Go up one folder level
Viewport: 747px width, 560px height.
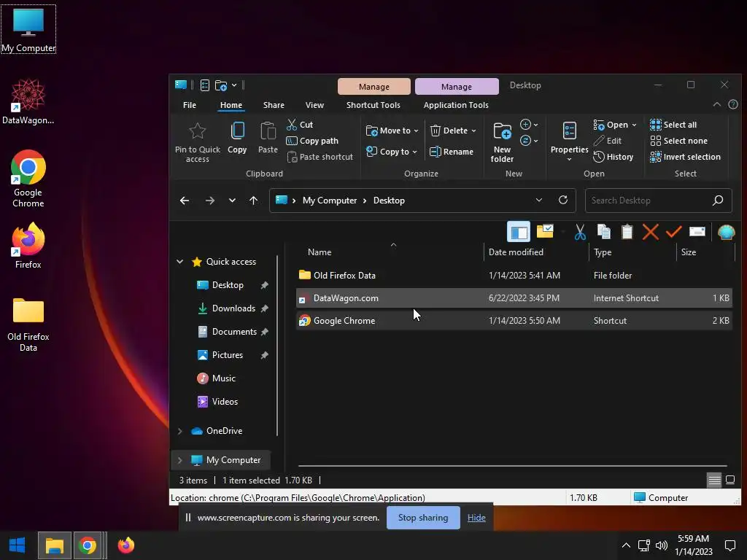click(253, 201)
